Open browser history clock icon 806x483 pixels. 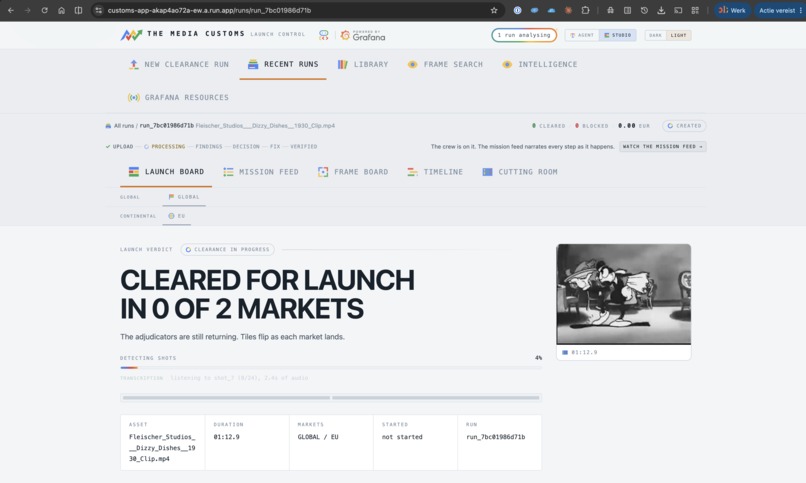pyautogui.click(x=644, y=10)
